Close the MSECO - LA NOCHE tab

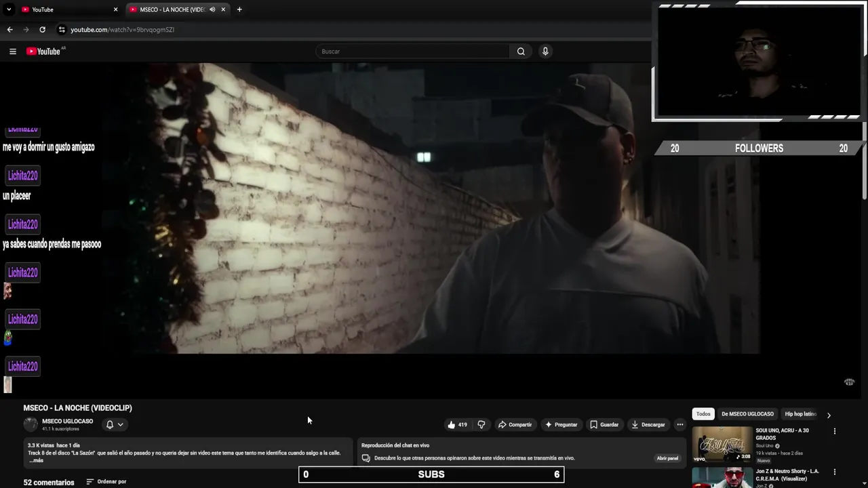(223, 9)
